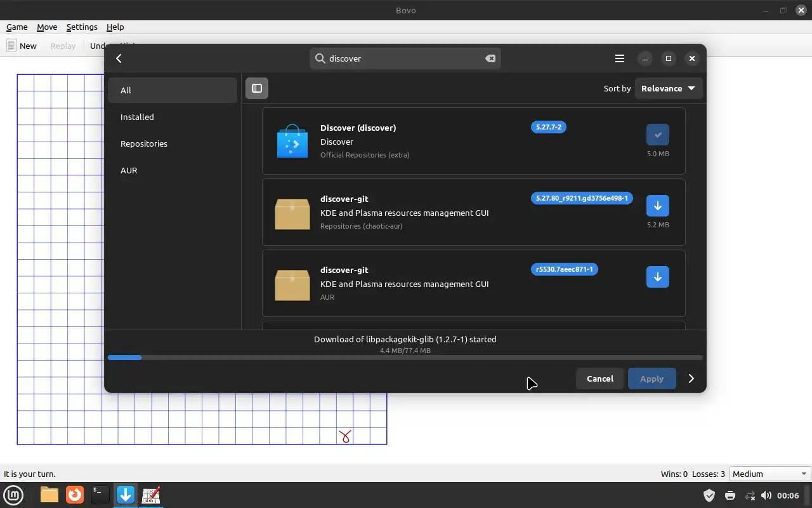
Task: Click version badge 5.27.7-2
Action: pos(549,127)
